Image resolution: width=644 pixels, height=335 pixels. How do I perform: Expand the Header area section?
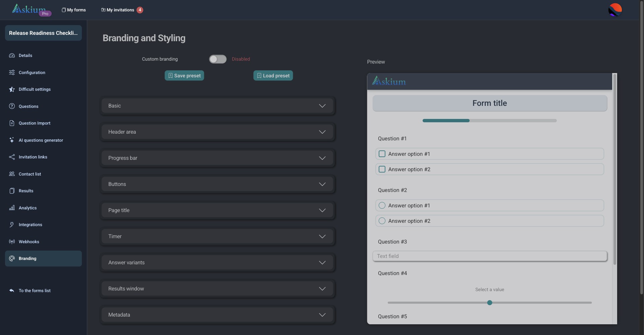217,132
